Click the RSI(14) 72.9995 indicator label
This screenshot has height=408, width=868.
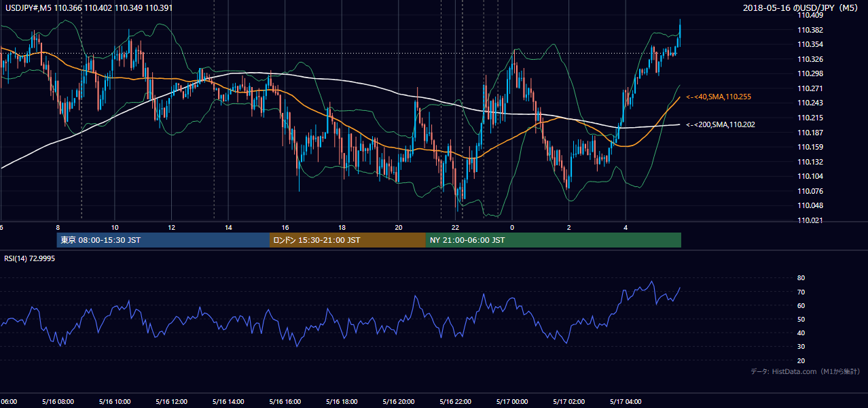coord(30,258)
